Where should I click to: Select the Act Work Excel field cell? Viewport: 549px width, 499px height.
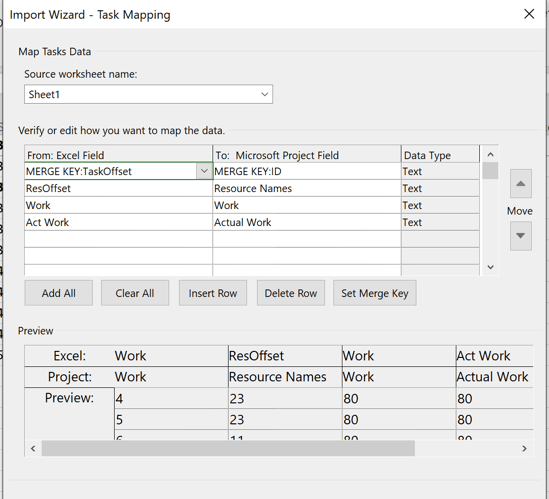click(118, 222)
